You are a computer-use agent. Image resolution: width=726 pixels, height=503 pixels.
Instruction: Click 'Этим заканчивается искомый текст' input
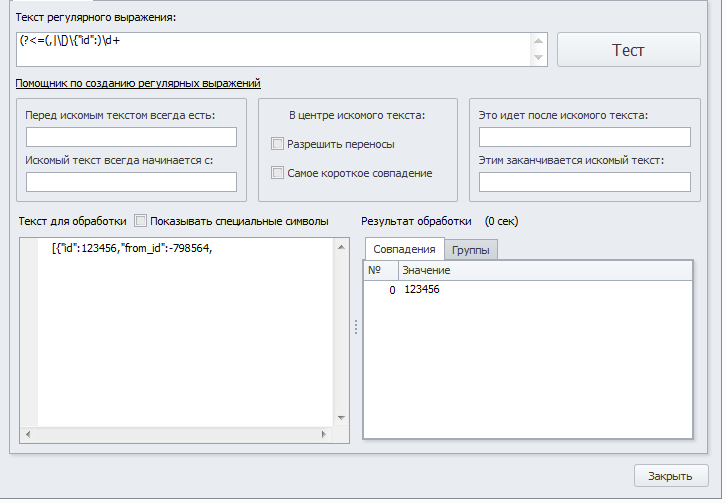pyautogui.click(x=585, y=182)
